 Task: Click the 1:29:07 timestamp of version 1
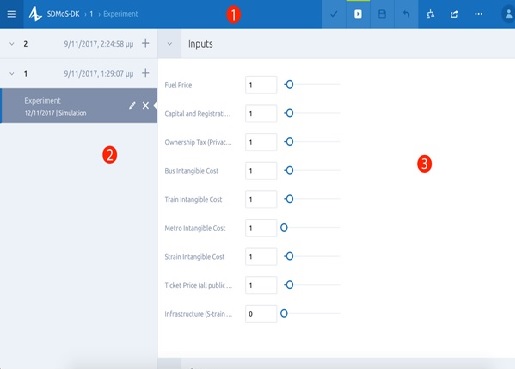(98, 73)
